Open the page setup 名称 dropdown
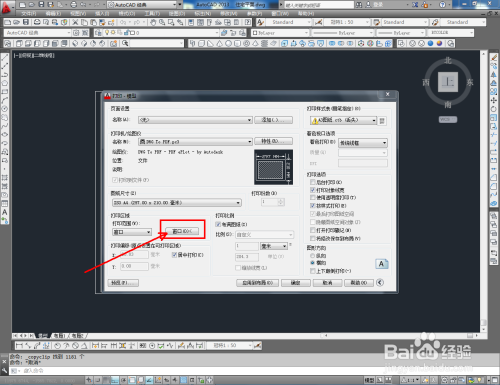Image resolution: width=500 pixels, height=385 pixels. coord(195,120)
